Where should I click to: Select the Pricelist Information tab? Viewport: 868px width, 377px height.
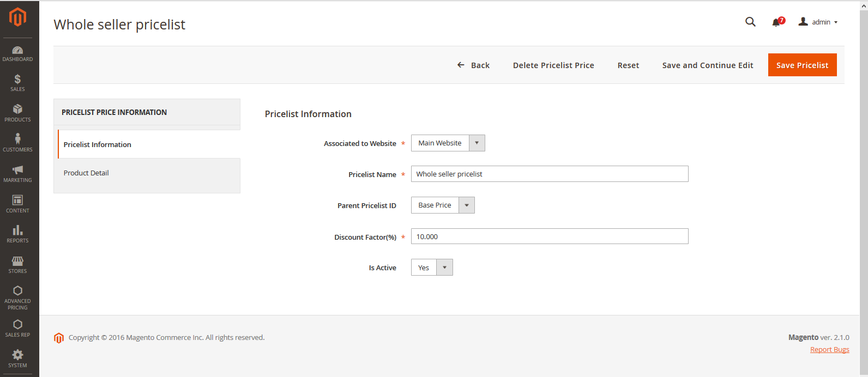point(149,144)
